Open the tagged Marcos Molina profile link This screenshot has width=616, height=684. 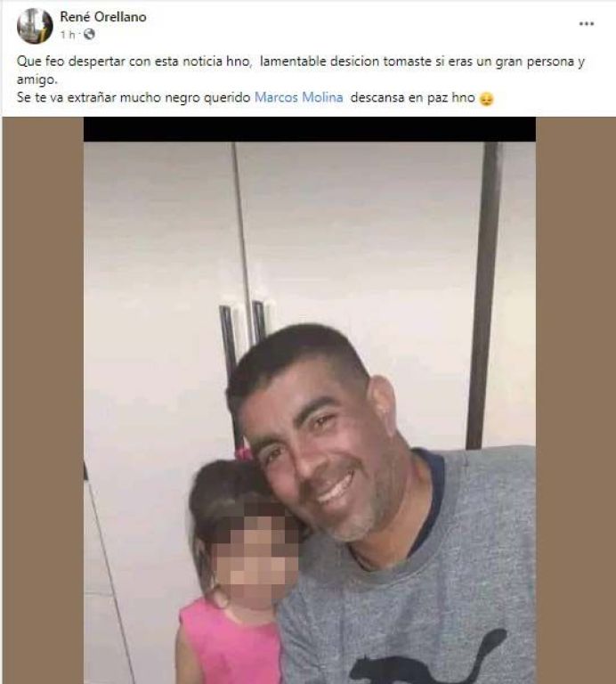coord(298,97)
